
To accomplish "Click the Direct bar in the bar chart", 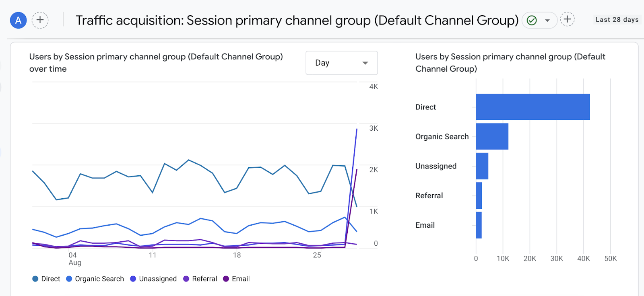I will (x=533, y=107).
